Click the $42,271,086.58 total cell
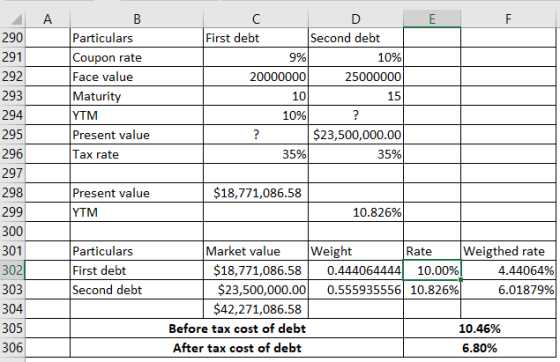 (256, 309)
